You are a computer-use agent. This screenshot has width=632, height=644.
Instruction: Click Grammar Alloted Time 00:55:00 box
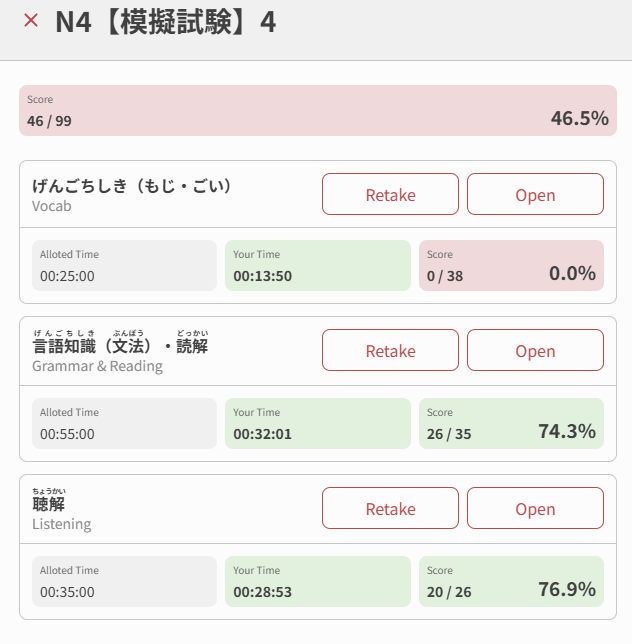[x=125, y=424]
